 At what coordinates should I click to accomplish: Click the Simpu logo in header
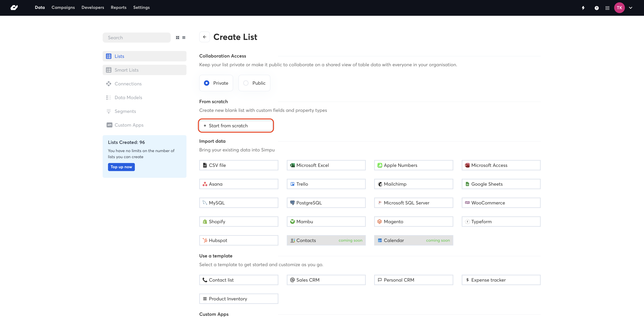click(14, 8)
